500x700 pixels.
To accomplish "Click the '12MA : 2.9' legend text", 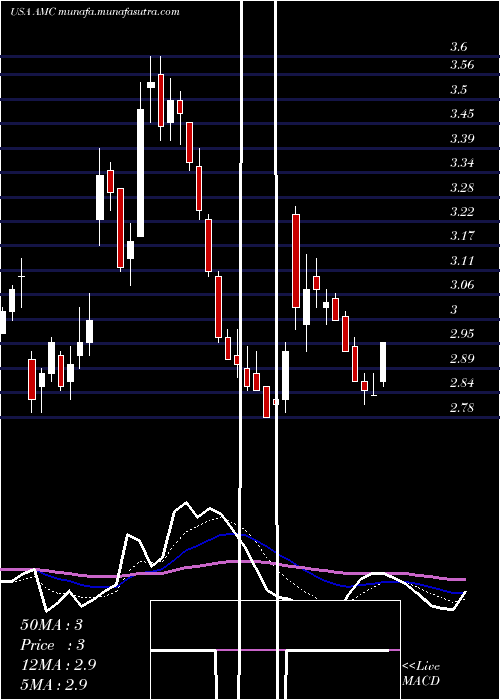I will pos(58,664).
